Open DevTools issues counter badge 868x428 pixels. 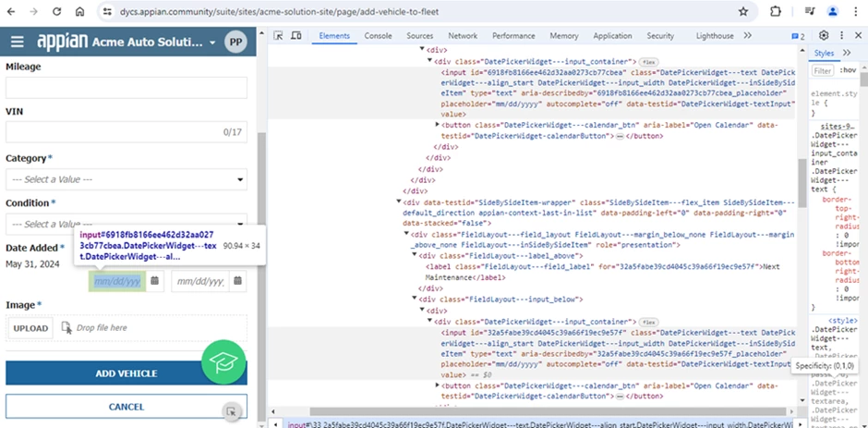tap(798, 36)
